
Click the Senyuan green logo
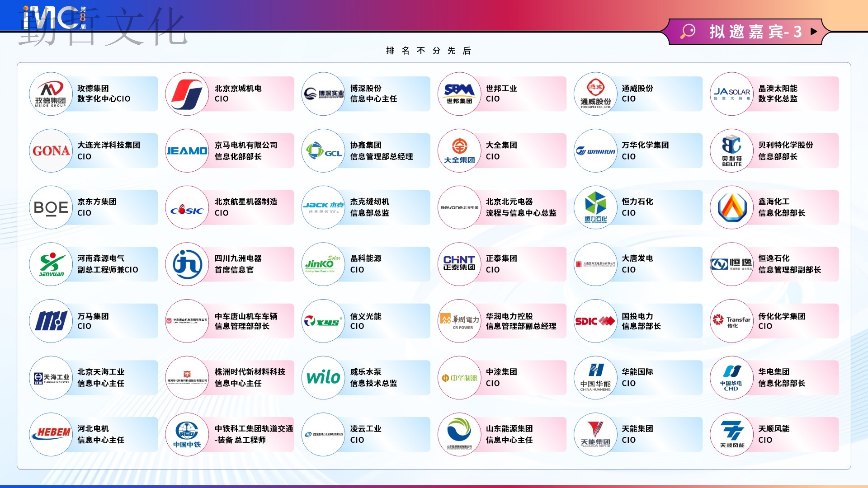[x=51, y=264]
